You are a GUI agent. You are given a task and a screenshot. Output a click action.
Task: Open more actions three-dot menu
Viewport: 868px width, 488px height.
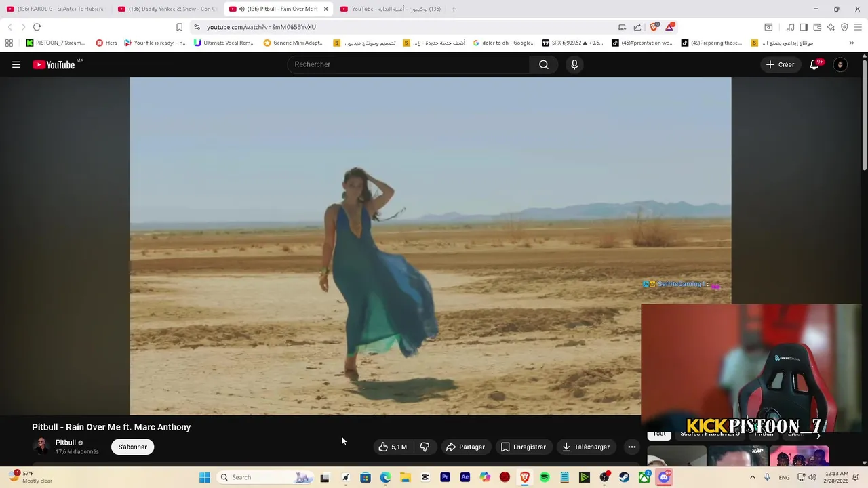[x=631, y=447]
